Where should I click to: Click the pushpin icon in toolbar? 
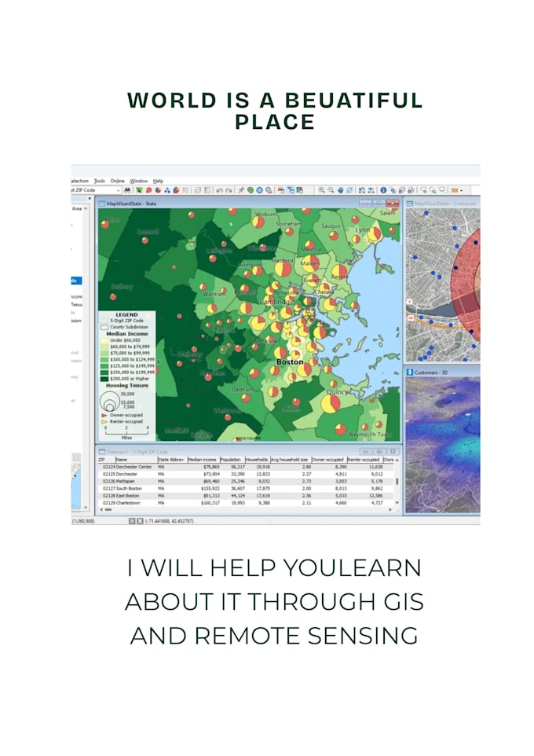(241, 190)
